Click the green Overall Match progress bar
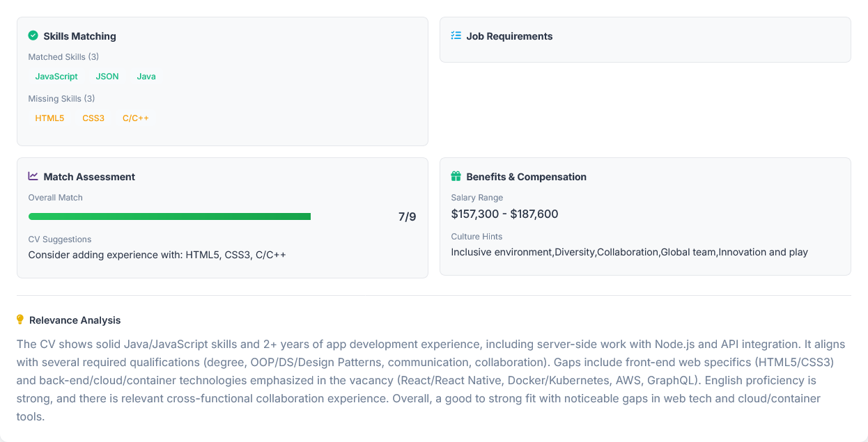Viewport: 868px width, 442px height. pyautogui.click(x=169, y=216)
